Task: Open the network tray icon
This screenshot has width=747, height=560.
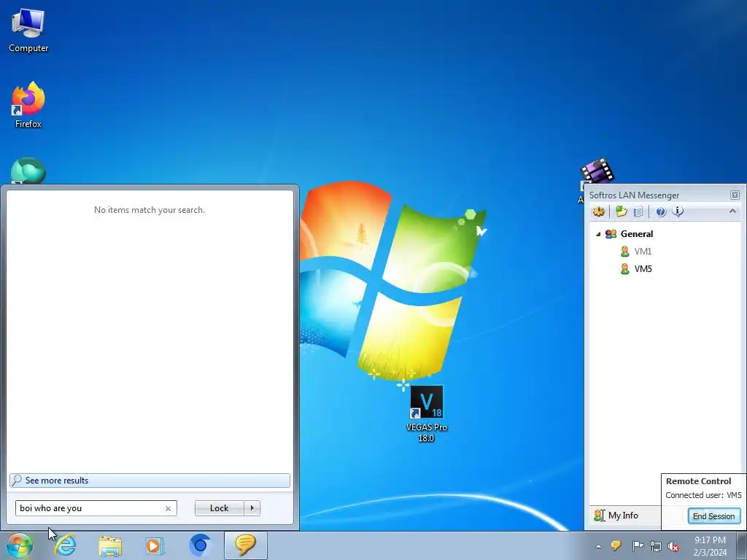Action: point(656,546)
